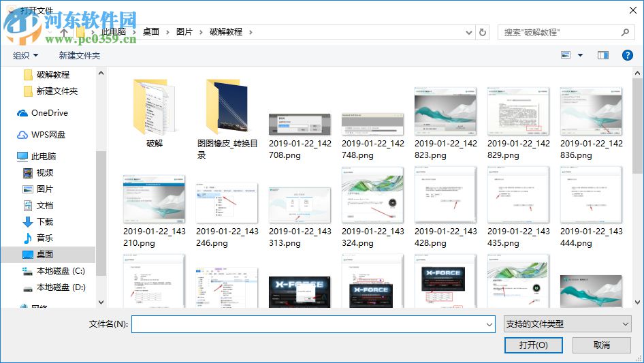Click sidebar scroll down arrow

click(x=101, y=302)
